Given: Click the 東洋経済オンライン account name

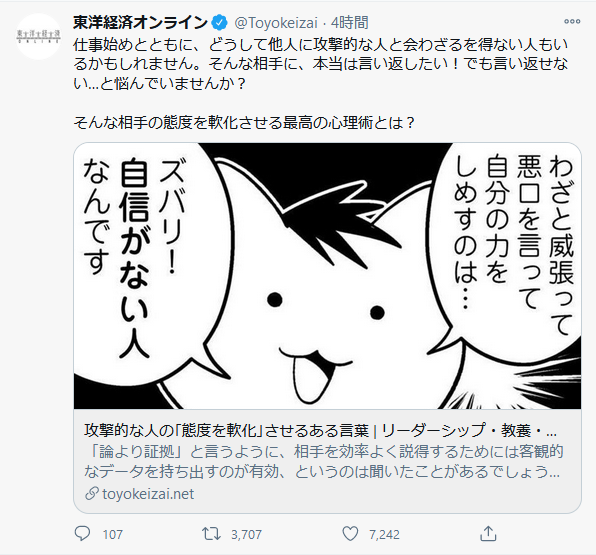Looking at the screenshot, I should [141, 23].
